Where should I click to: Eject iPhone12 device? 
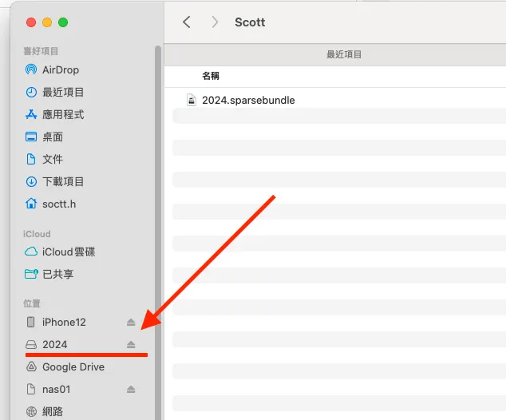coord(131,322)
